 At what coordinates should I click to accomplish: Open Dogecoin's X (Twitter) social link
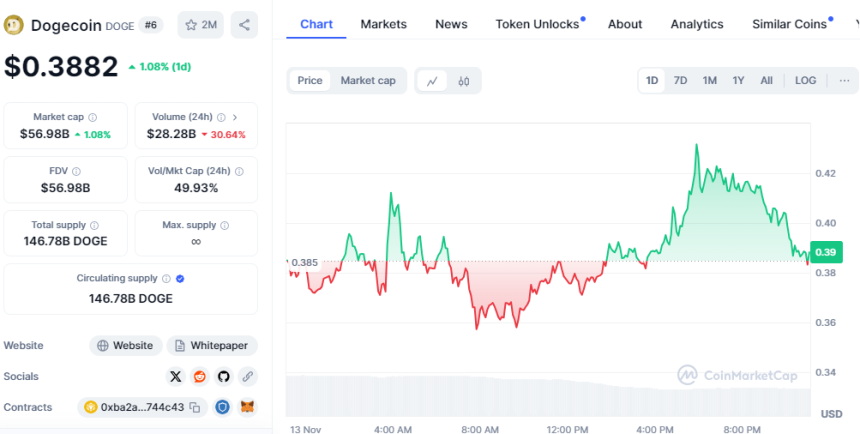click(176, 376)
